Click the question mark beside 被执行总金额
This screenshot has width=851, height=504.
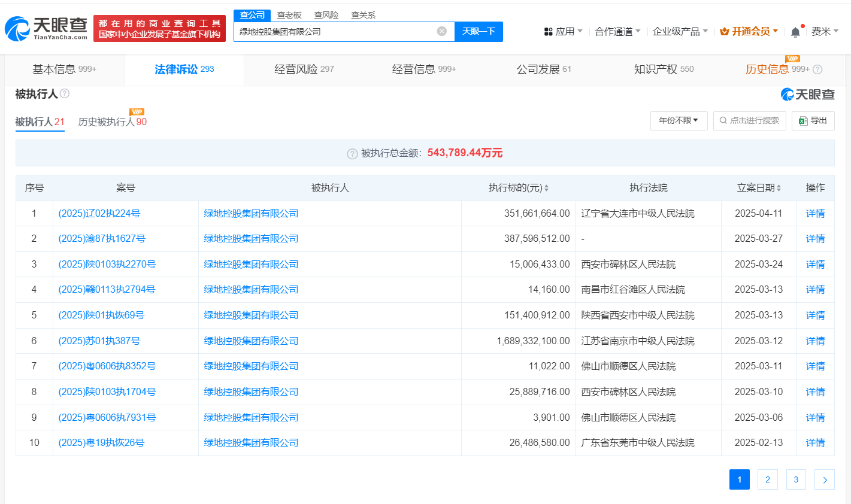(352, 153)
